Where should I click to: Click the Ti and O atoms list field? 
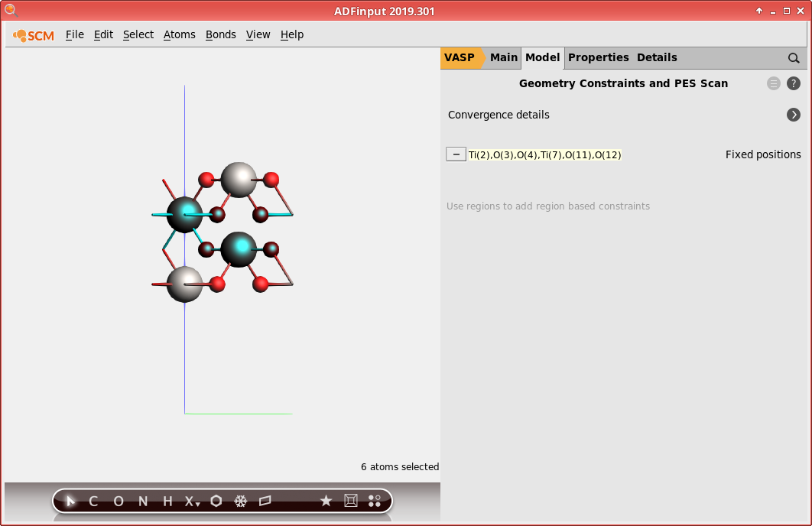544,154
